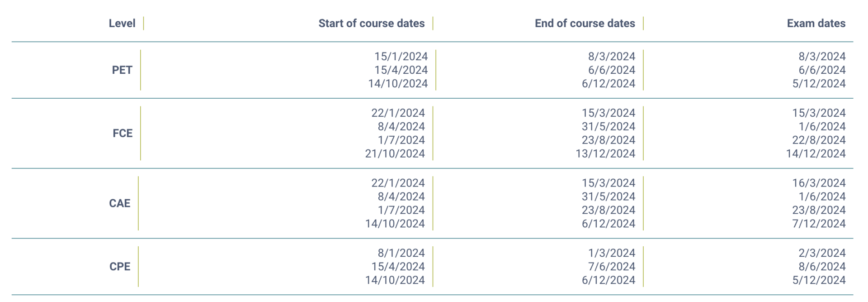Click CPE start date 8/1/2024
868x302 pixels.
point(401,253)
